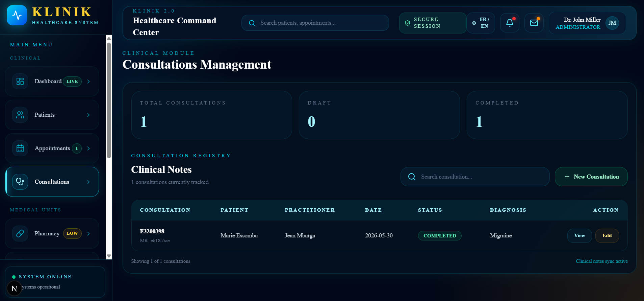Click the Diagnosis column header

[x=508, y=210]
